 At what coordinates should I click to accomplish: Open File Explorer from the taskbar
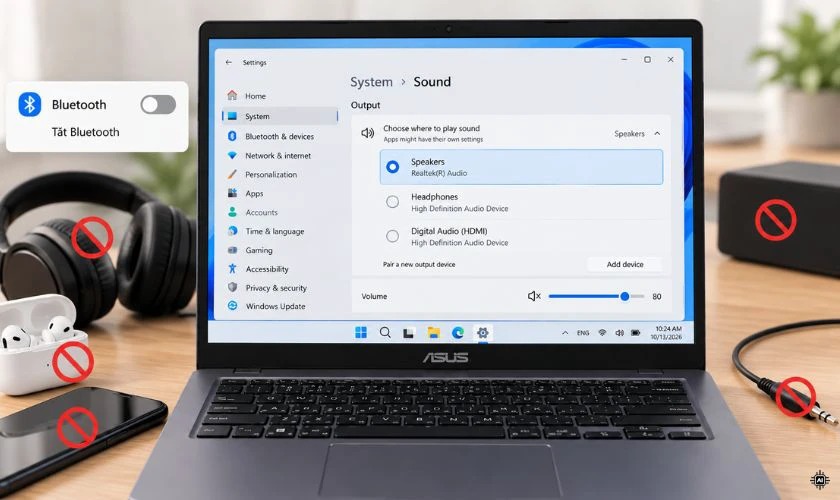(x=433, y=333)
